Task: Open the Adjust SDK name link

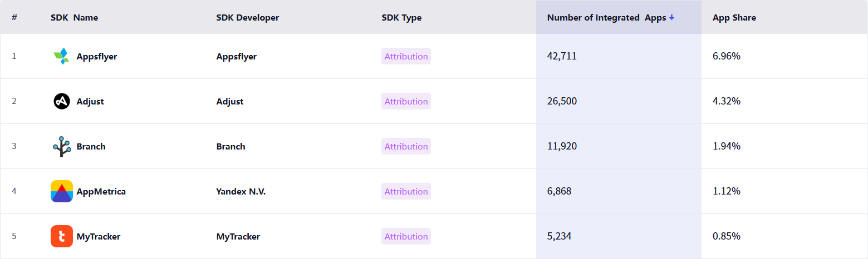Action: [x=90, y=101]
